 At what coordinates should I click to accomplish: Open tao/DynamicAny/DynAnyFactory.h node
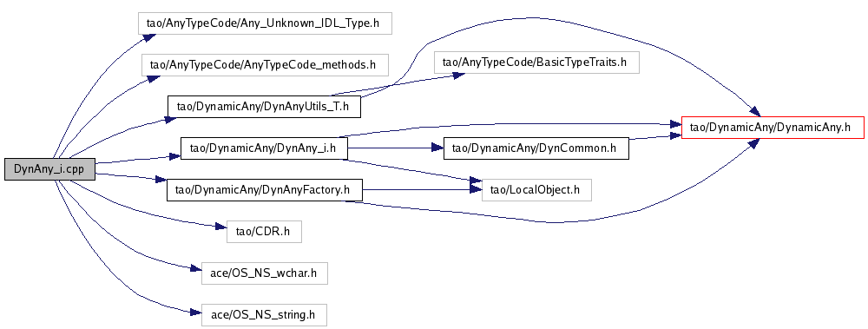coord(265,190)
